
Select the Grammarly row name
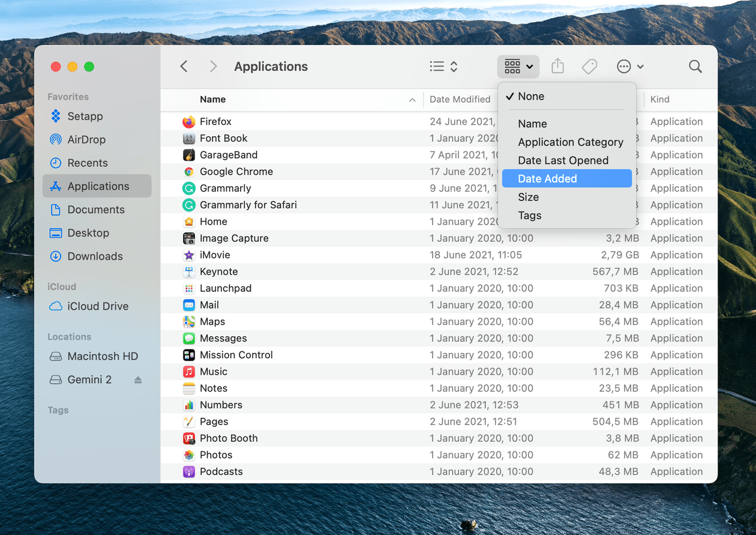[225, 188]
